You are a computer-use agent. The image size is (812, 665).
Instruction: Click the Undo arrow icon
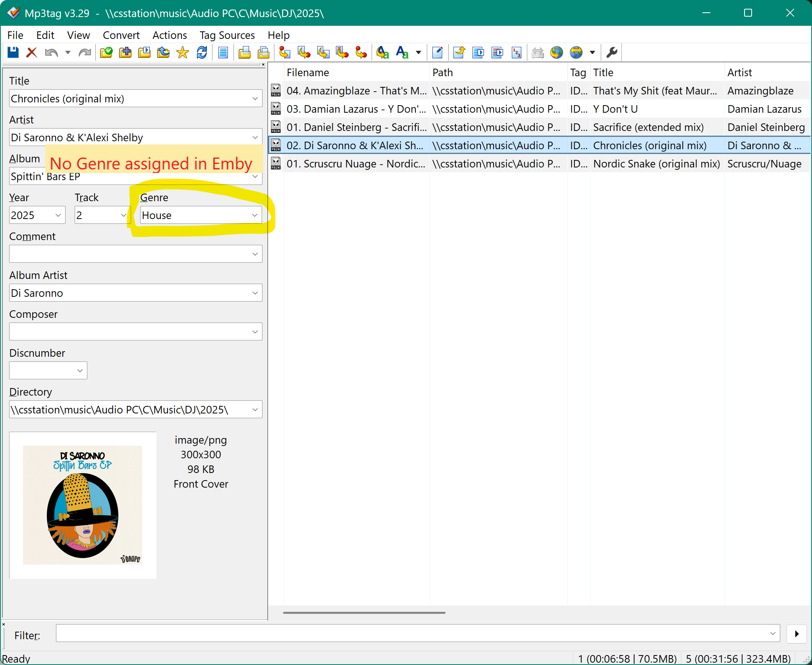tap(51, 52)
